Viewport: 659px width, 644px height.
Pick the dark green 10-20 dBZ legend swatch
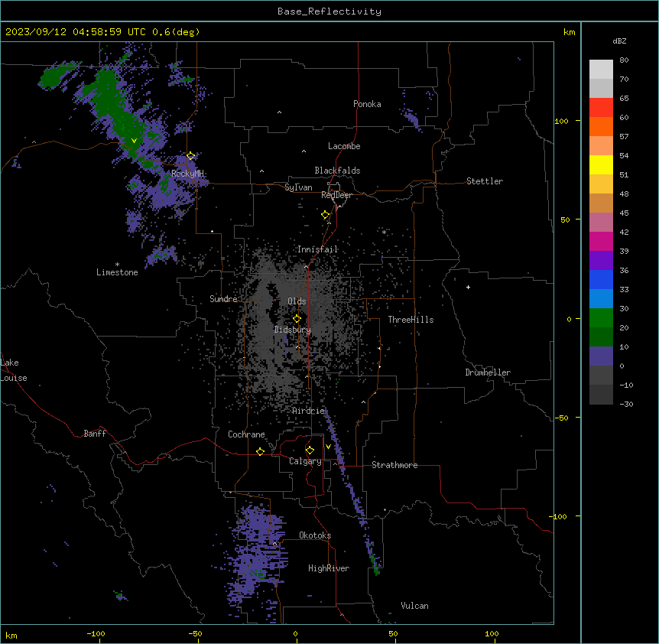(x=601, y=337)
